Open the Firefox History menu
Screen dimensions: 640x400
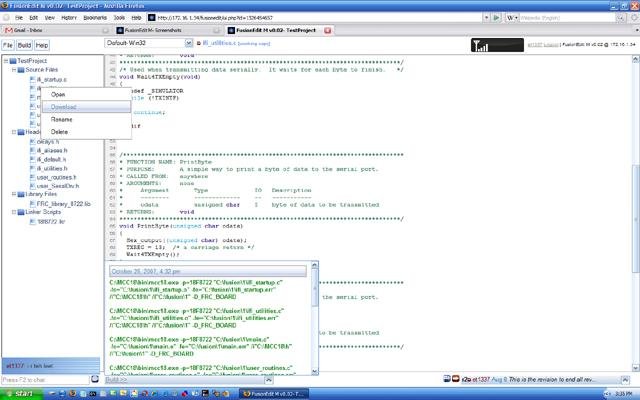pyautogui.click(x=69, y=18)
